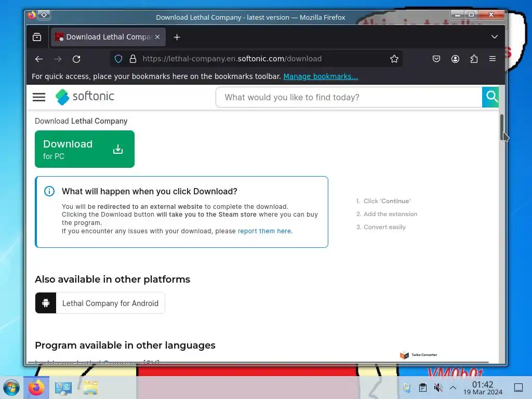This screenshot has height=399, width=532.
Task: Close the Download Lethal Company tab
Action: pos(157,37)
